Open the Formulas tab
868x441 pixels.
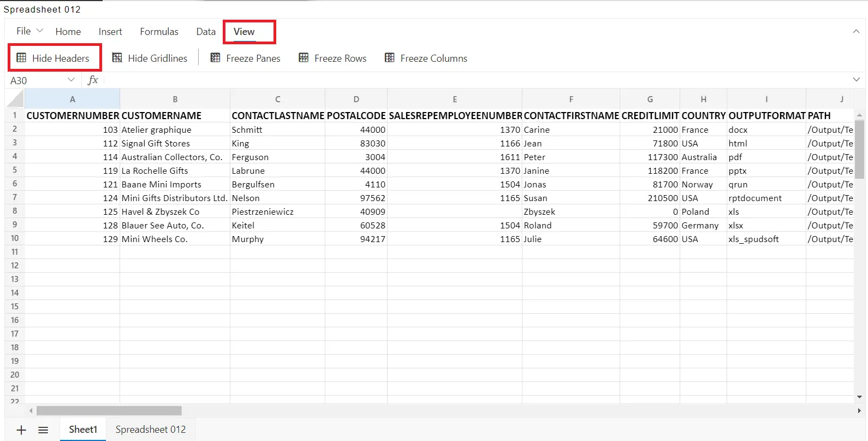tap(159, 32)
